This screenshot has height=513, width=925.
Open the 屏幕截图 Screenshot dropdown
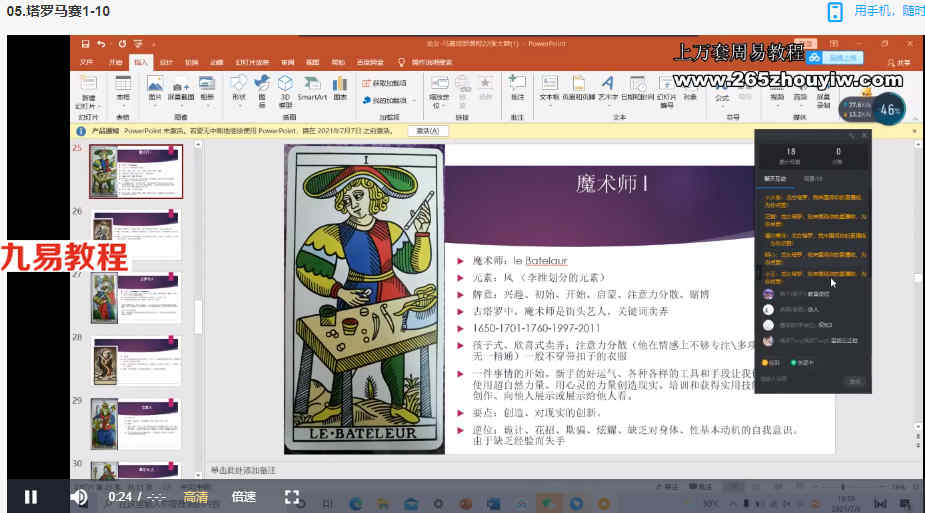[181, 90]
